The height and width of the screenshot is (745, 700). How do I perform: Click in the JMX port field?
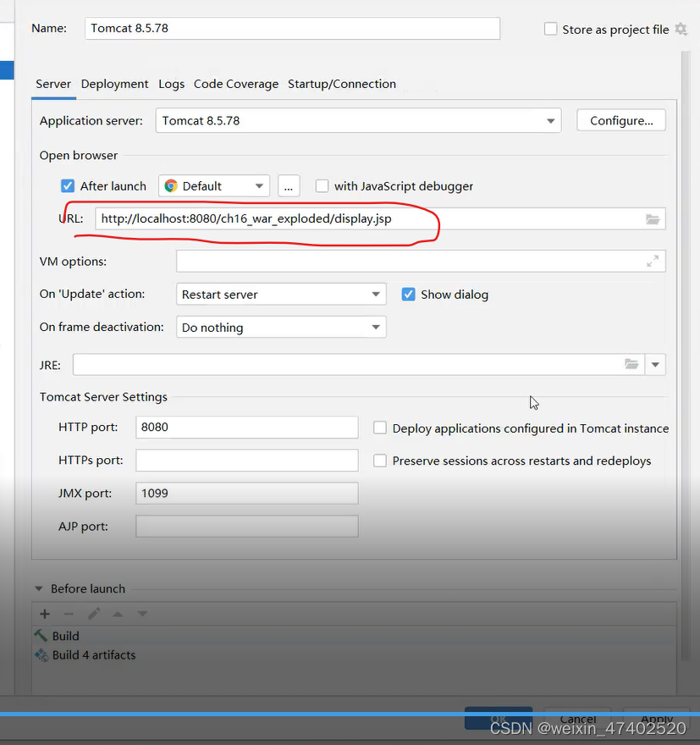(x=247, y=494)
